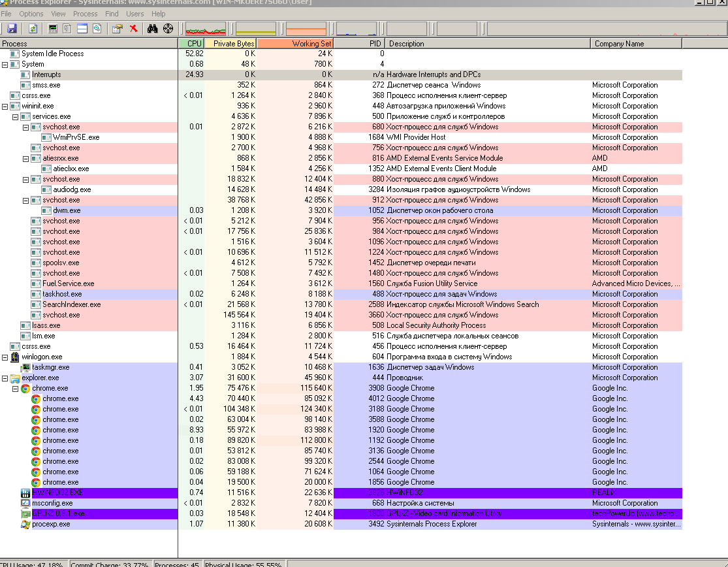The height and width of the screenshot is (567, 728).
Task: Collapse svchost.exe node containing dwm.exe
Action: point(26,200)
